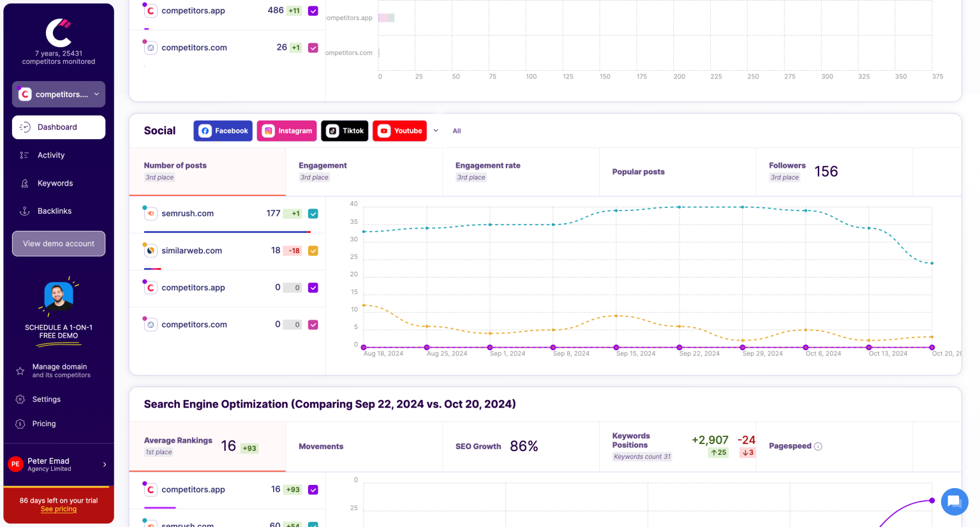Click the Schedule a free demo image
Screen dimensions: 980x527
(58, 295)
